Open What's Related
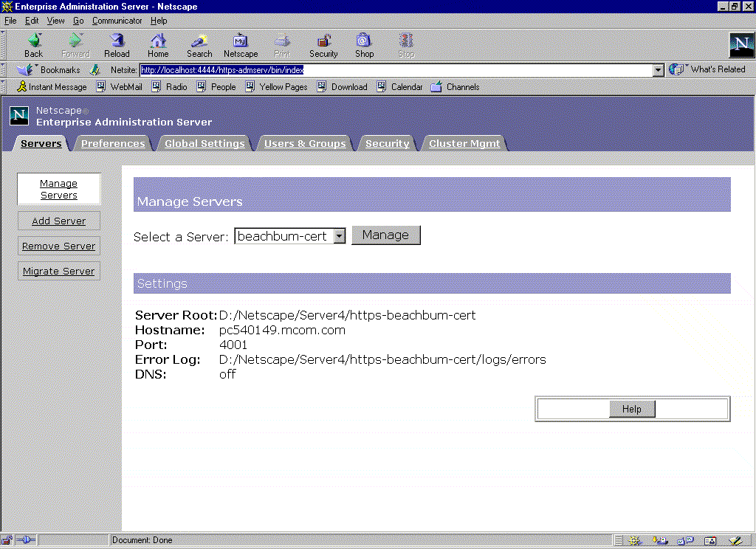Viewport: 756px width, 549px height. click(707, 69)
